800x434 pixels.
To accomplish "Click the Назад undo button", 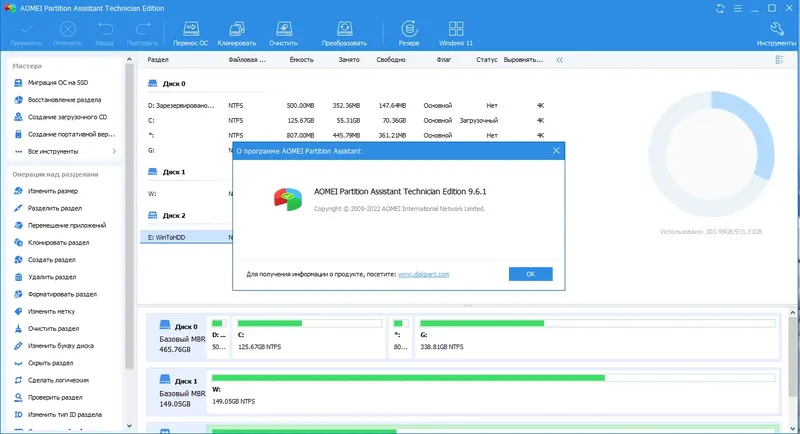I will tap(105, 34).
